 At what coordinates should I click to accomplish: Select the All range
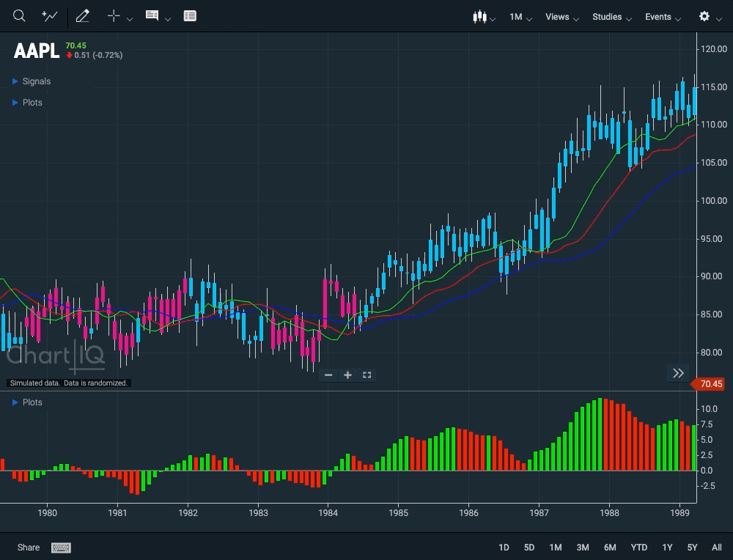point(717,548)
